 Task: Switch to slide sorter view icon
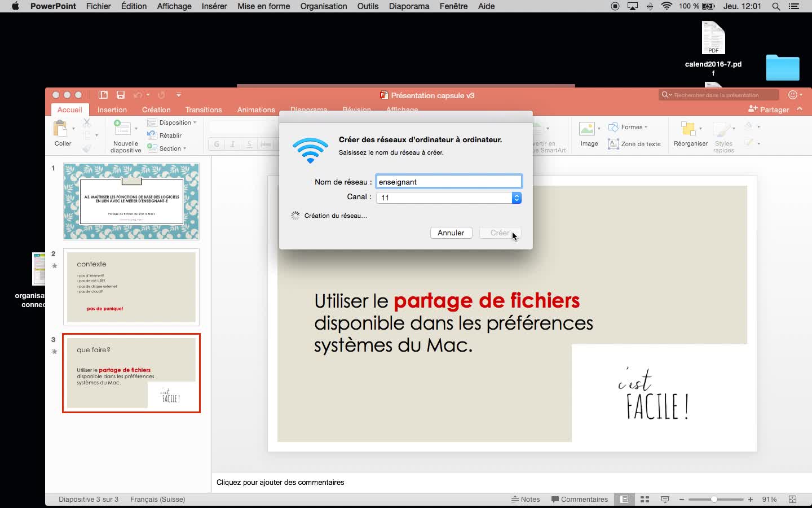pos(645,500)
